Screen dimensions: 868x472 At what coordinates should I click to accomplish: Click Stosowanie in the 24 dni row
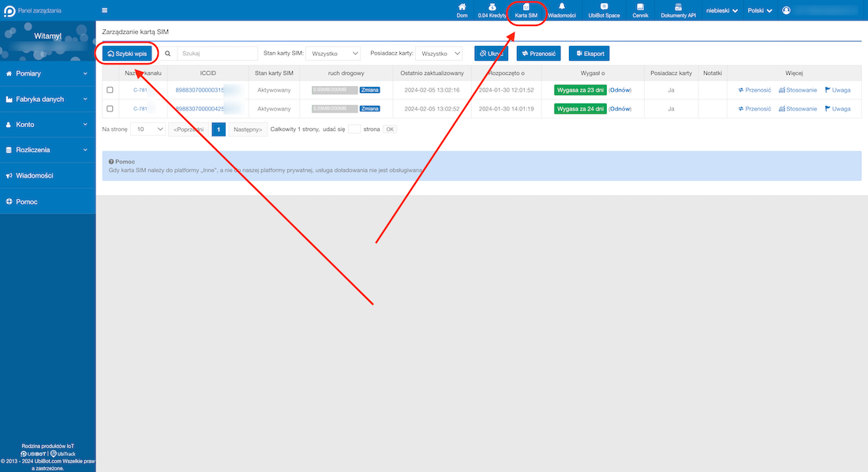pos(798,109)
